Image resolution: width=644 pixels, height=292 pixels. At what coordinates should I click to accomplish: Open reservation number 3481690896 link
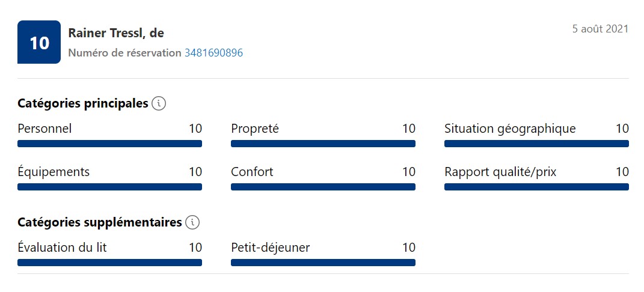(213, 53)
